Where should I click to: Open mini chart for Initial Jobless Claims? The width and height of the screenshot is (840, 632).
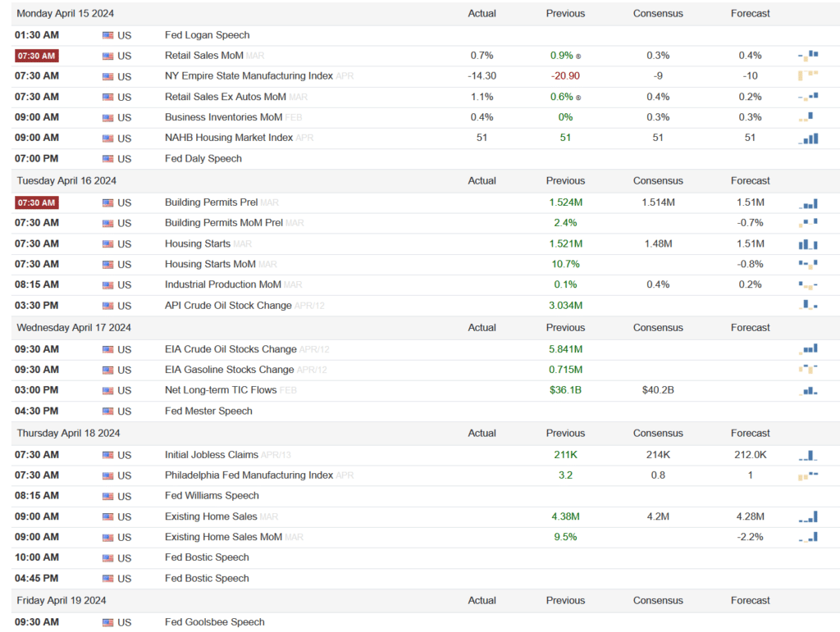(808, 456)
